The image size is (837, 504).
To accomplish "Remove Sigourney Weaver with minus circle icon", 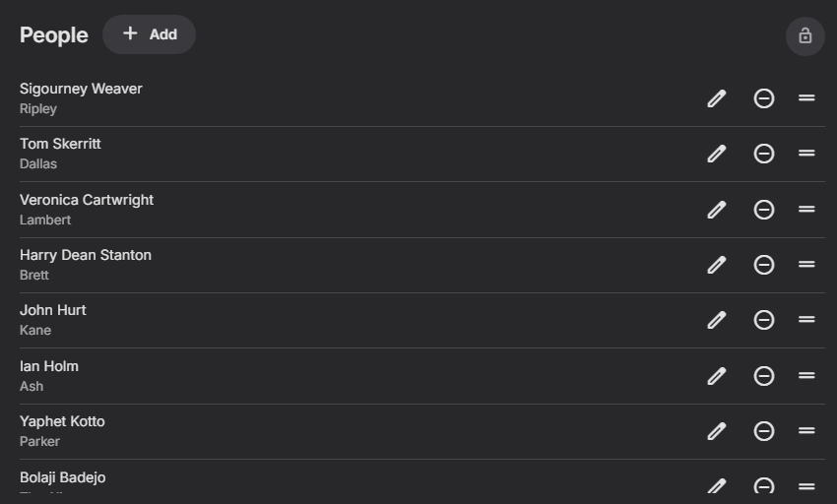I will point(764,98).
